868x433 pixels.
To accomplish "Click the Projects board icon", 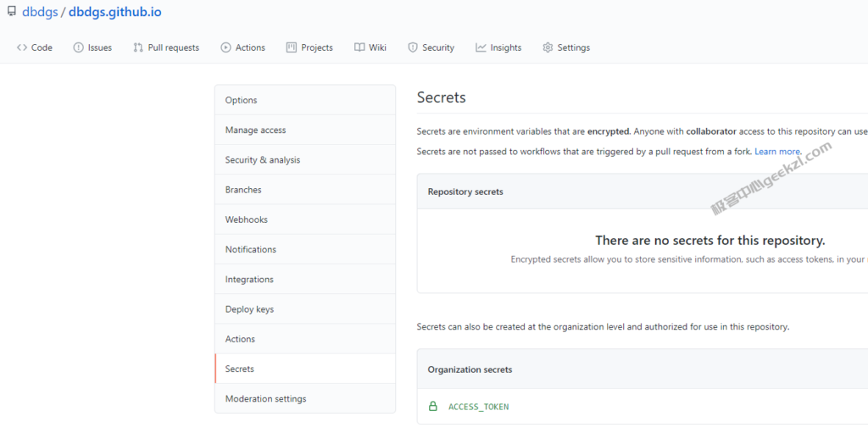I will [x=292, y=47].
